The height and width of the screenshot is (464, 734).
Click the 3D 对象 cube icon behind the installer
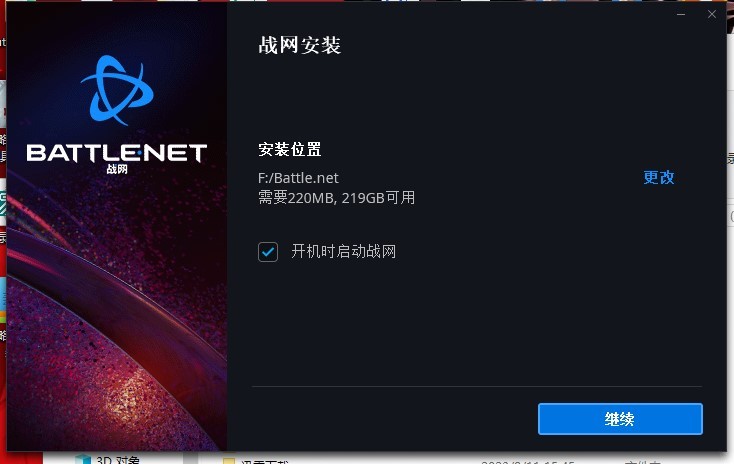[x=83, y=459]
